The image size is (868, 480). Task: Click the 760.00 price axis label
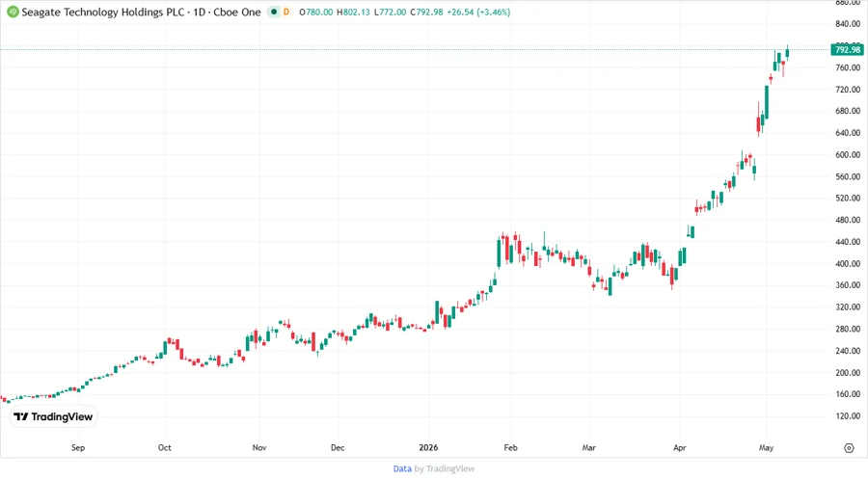point(848,67)
